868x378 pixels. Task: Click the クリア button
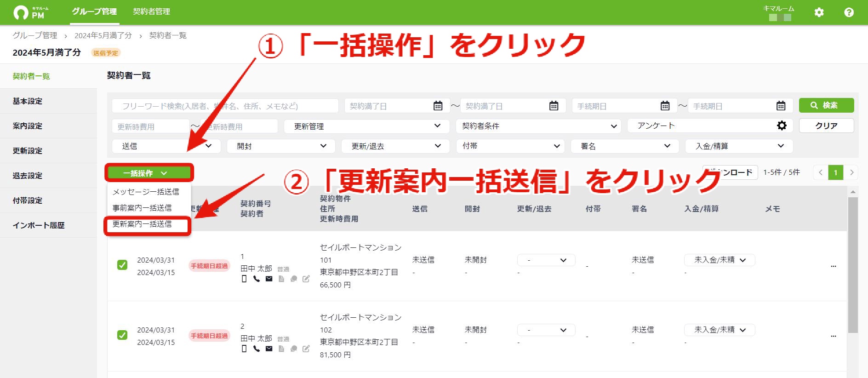(x=826, y=126)
